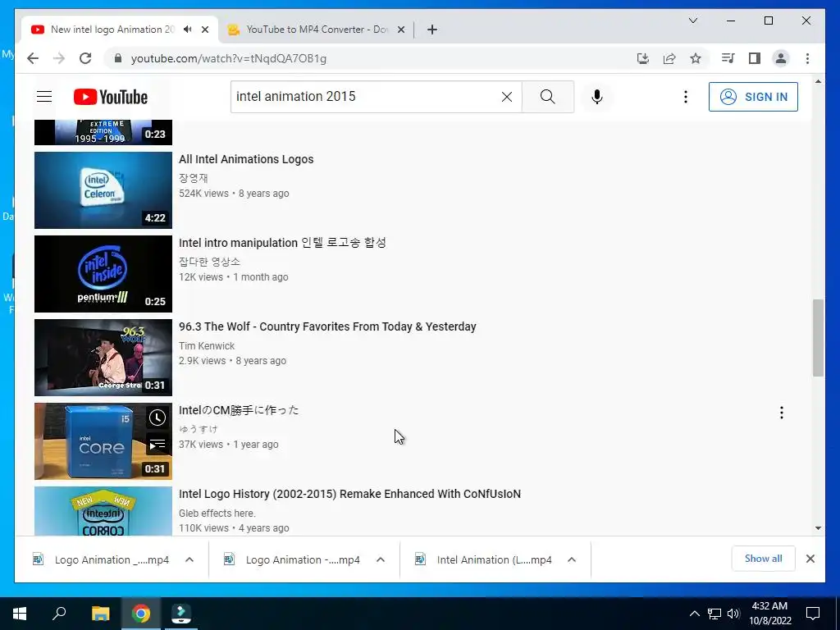840x630 pixels.
Task: Open the notification center icon
Action: click(x=813, y=614)
